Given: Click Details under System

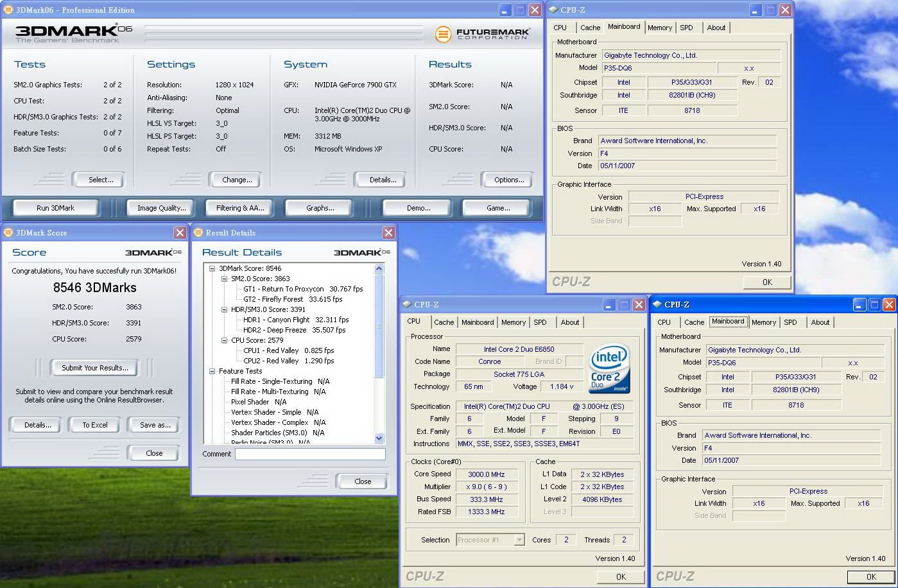Looking at the screenshot, I should coord(380,180).
